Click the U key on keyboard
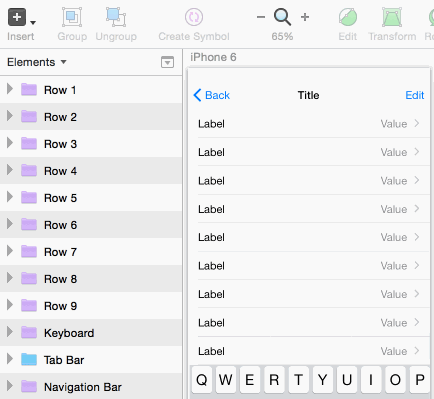 pyautogui.click(x=347, y=380)
